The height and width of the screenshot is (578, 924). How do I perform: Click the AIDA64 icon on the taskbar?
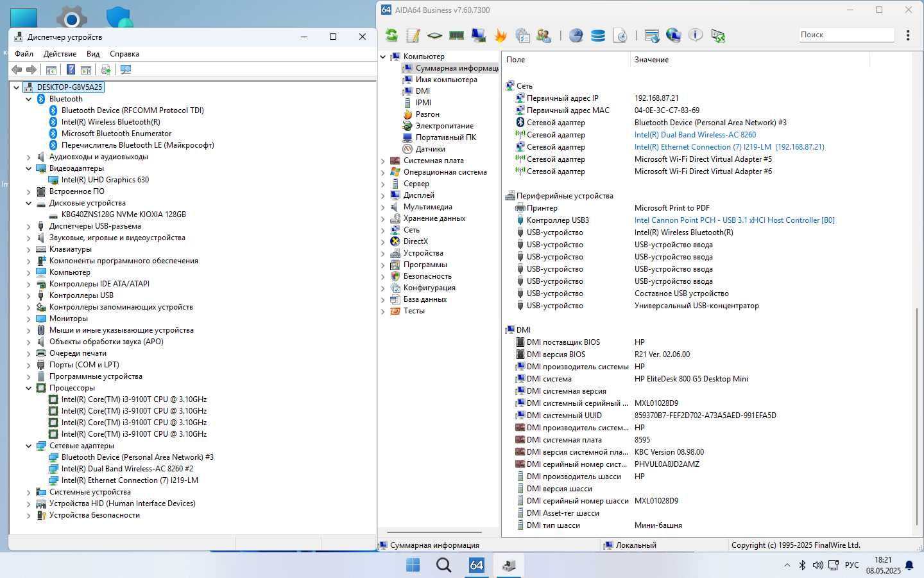click(477, 565)
